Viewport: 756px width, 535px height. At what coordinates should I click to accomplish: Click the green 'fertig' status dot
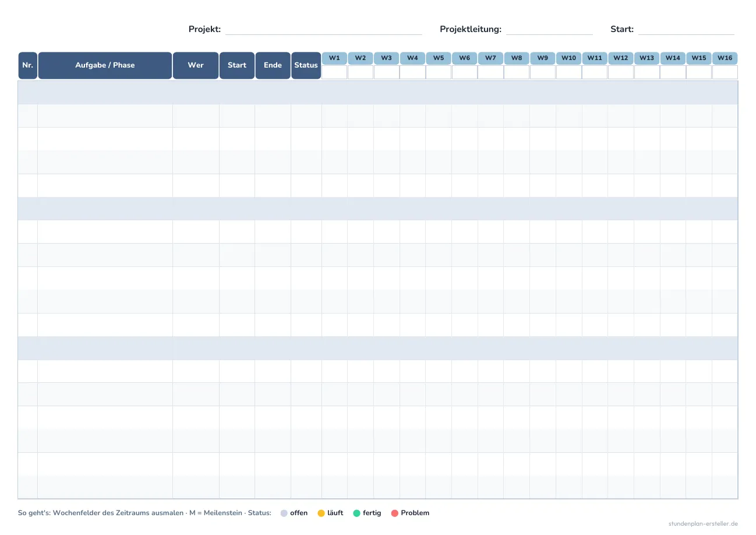[356, 513]
